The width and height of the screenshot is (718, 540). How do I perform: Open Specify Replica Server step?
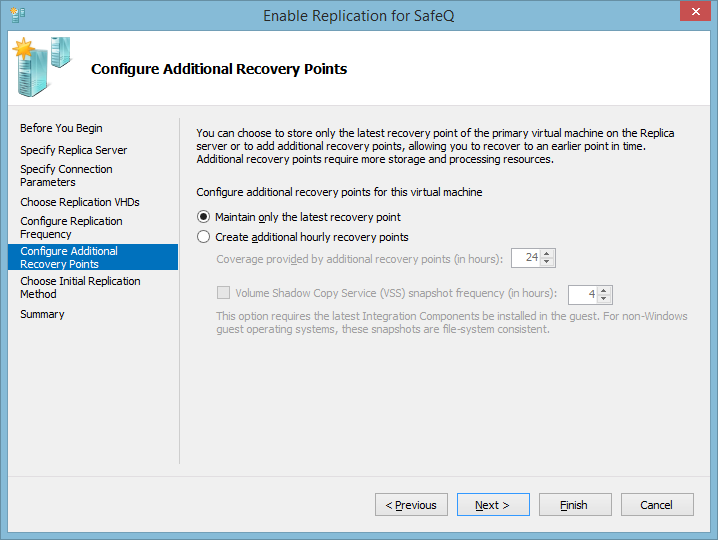(x=73, y=150)
